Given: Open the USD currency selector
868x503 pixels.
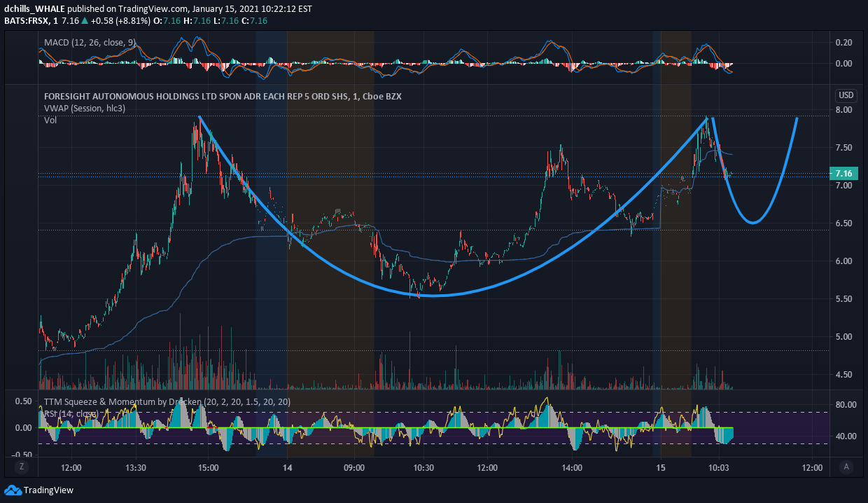Looking at the screenshot, I should [x=846, y=95].
